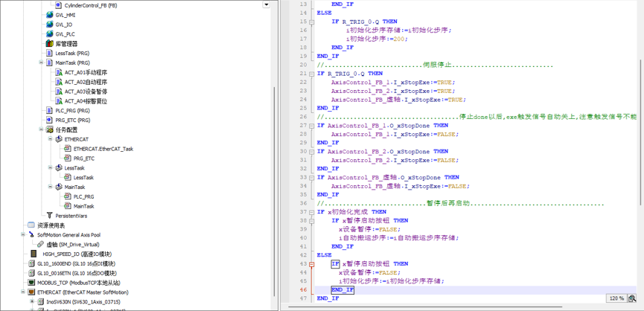The image size is (644, 311).
Task: Click the ETHERCAT Master SoftMotion device icon
Action: (31, 292)
